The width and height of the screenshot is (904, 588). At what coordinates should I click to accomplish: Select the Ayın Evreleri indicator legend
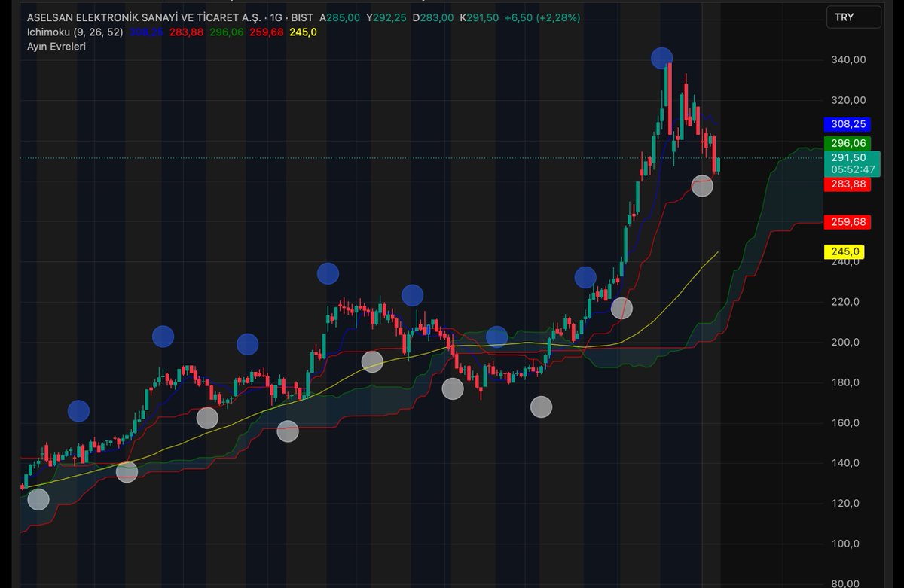(56, 46)
